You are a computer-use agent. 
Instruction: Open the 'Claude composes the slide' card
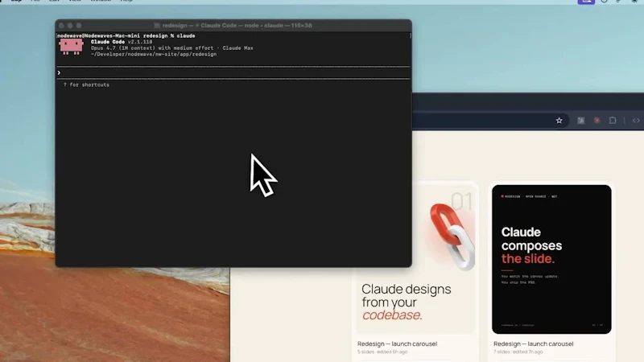point(551,259)
